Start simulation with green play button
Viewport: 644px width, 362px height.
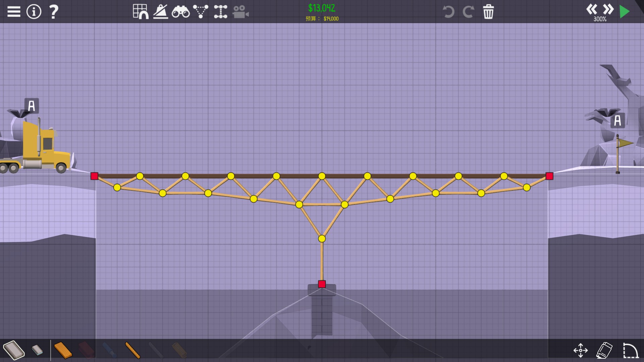click(625, 12)
